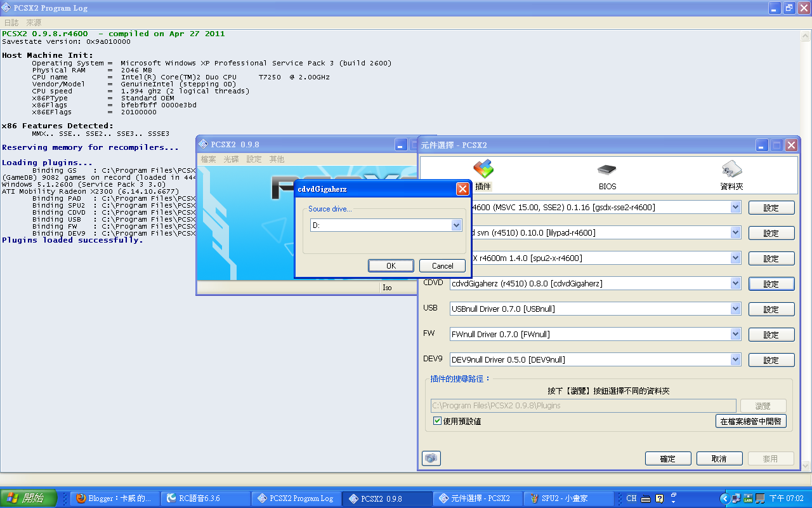Viewport: 812px width, 508px height.
Task: Select the 插件 plugins tab icon
Action: click(483, 170)
